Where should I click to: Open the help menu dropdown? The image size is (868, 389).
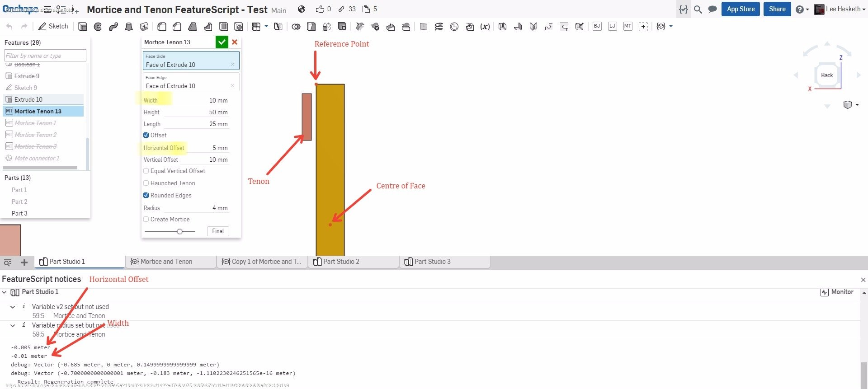pyautogui.click(x=802, y=9)
